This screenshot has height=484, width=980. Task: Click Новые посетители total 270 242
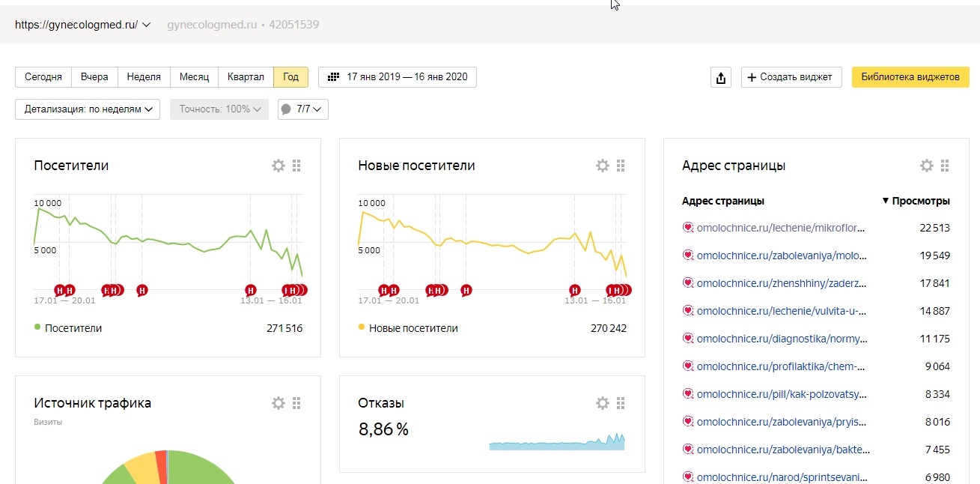[x=609, y=328]
